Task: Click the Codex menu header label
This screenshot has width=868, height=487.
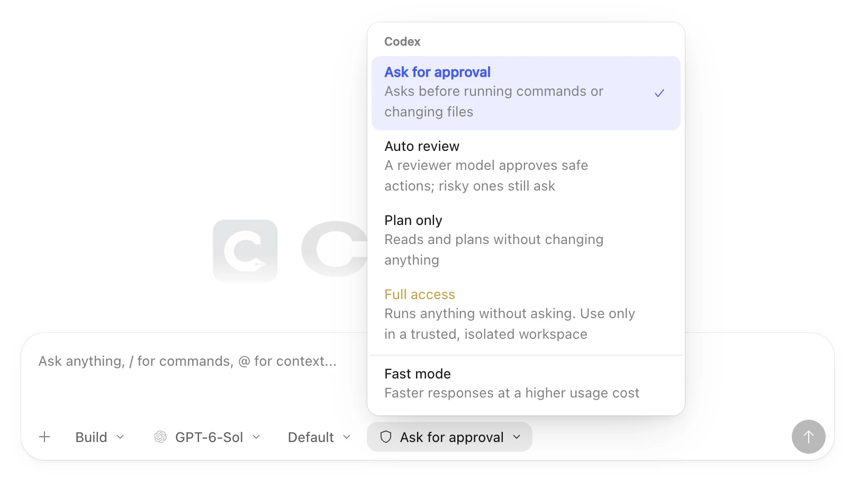Action: 402,42
